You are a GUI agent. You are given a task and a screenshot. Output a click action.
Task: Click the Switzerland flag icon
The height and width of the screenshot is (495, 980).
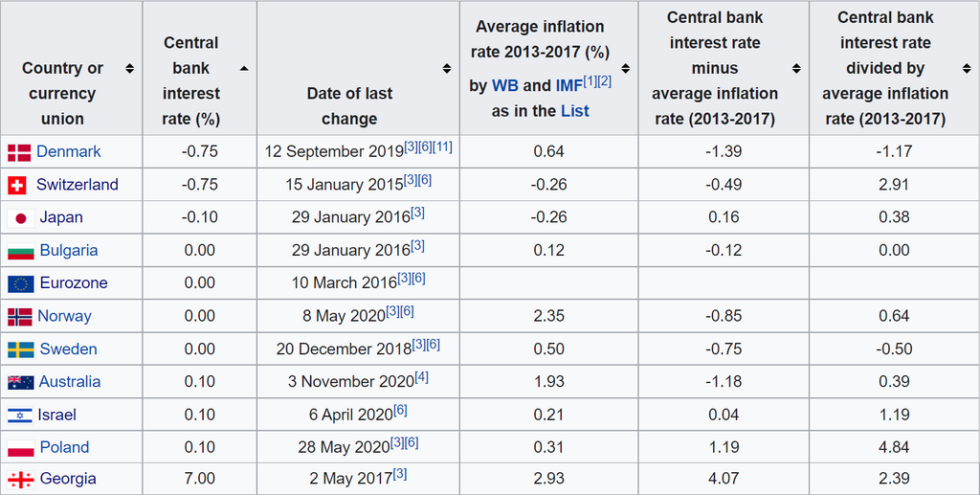pyautogui.click(x=17, y=185)
